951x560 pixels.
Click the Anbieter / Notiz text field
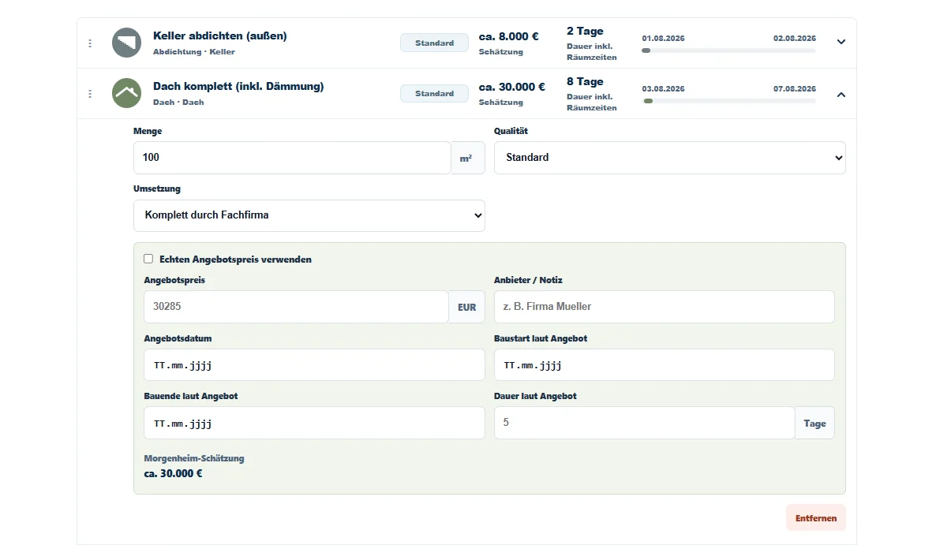pyautogui.click(x=664, y=307)
